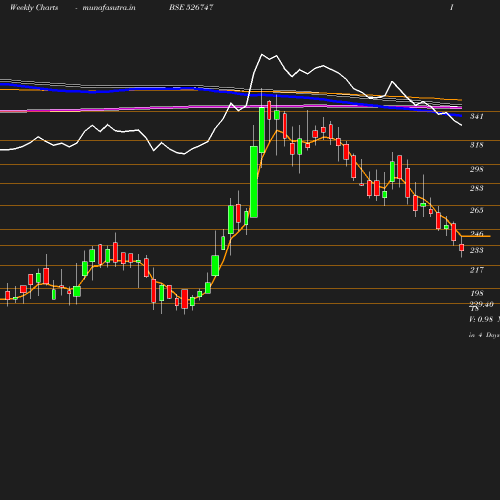This screenshot has height=500, width=500.
Task: Click the 'in 4 Days' text
Action: [x=484, y=335]
